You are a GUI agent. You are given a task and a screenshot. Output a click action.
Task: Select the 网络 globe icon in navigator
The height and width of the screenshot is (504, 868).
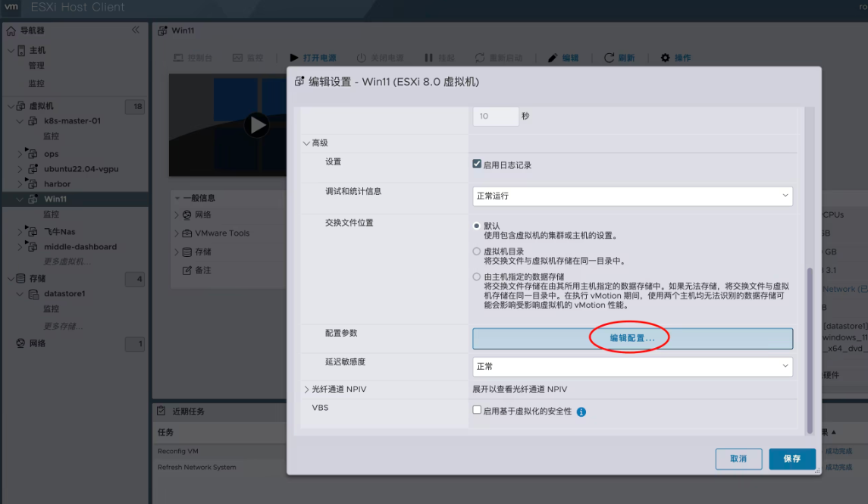(20, 343)
